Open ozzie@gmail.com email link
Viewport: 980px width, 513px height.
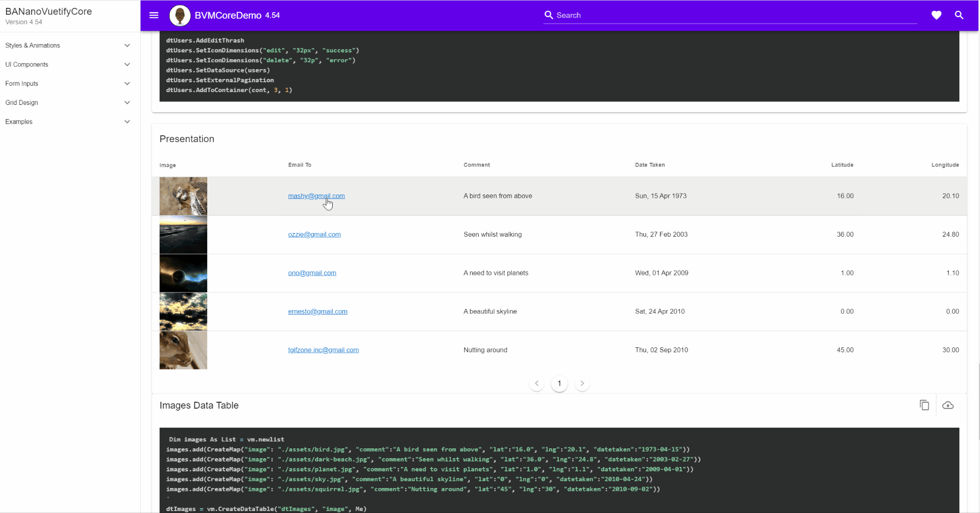(x=314, y=235)
